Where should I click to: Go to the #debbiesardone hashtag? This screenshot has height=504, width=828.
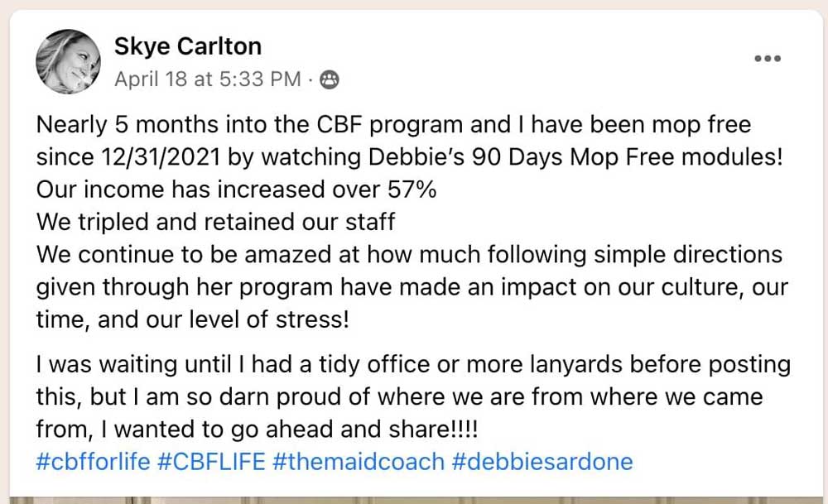(542, 461)
